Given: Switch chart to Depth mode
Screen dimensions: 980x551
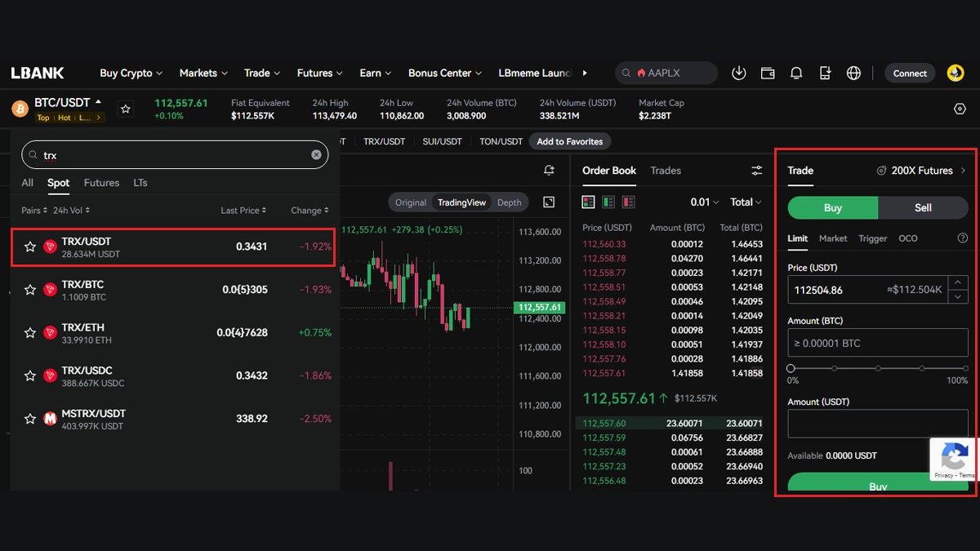Looking at the screenshot, I should click(x=509, y=202).
